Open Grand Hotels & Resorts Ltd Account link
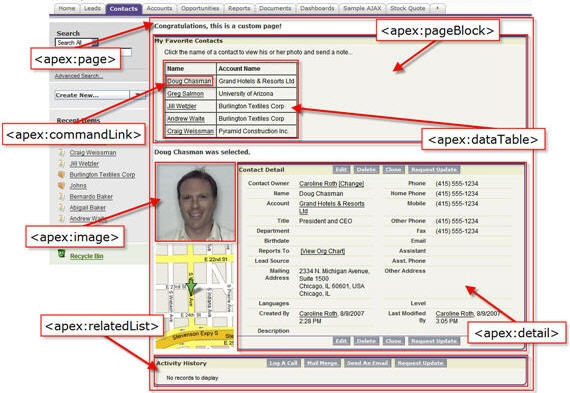The image size is (570, 393). point(332,207)
